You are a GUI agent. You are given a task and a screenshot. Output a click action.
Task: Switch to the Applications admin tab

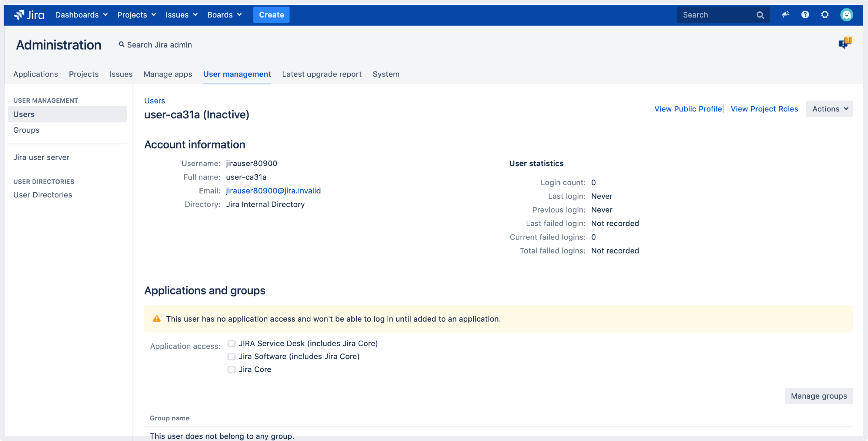35,74
